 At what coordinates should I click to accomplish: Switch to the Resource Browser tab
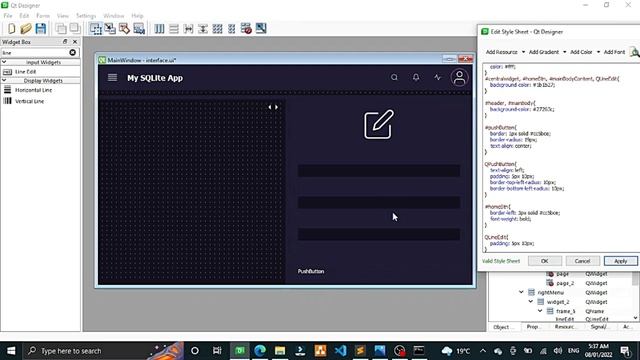565,327
